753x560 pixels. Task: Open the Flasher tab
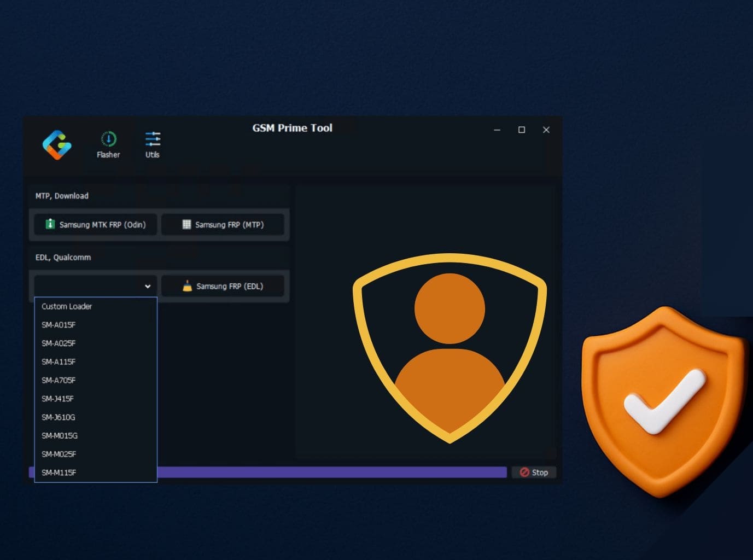click(108, 145)
